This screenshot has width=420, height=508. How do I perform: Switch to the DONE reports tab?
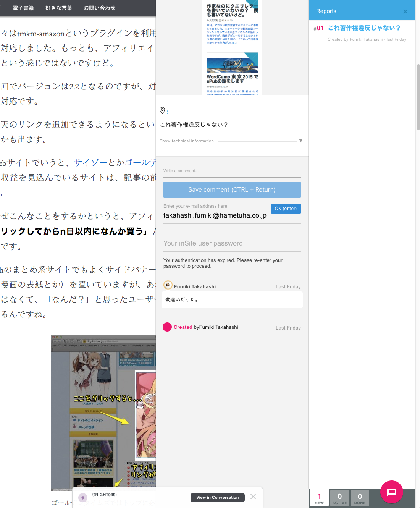[360, 498]
